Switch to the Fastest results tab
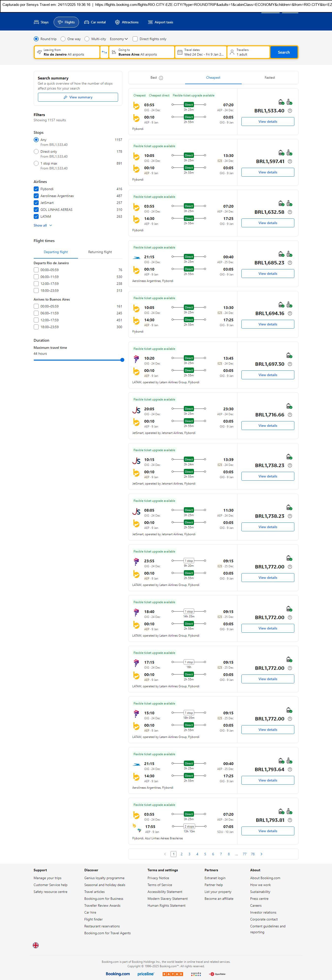The width and height of the screenshot is (332, 980). coord(269,78)
